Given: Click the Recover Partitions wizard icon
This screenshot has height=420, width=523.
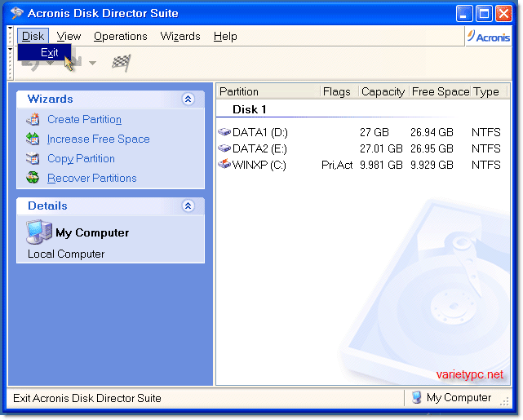Looking at the screenshot, I should [x=33, y=178].
